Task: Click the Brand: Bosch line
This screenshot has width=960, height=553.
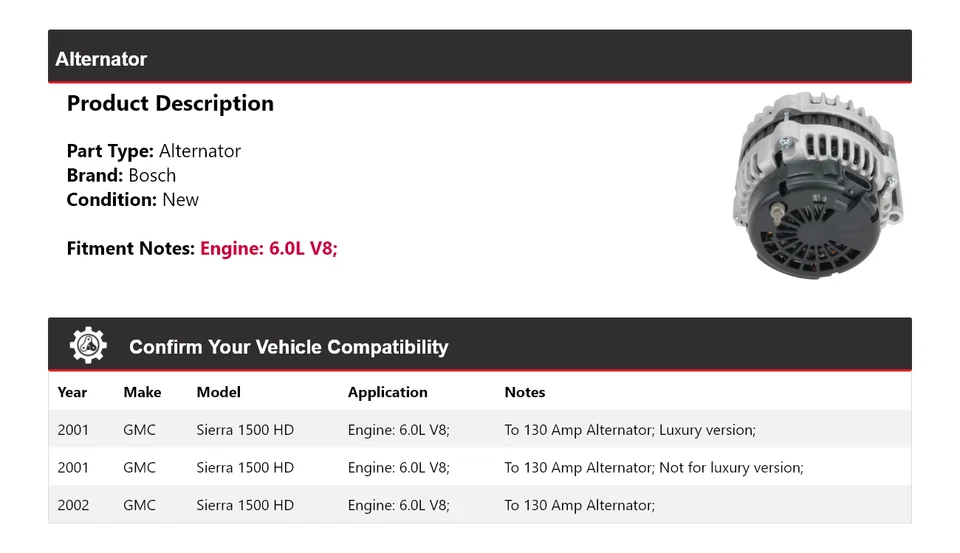Action: coord(121,175)
